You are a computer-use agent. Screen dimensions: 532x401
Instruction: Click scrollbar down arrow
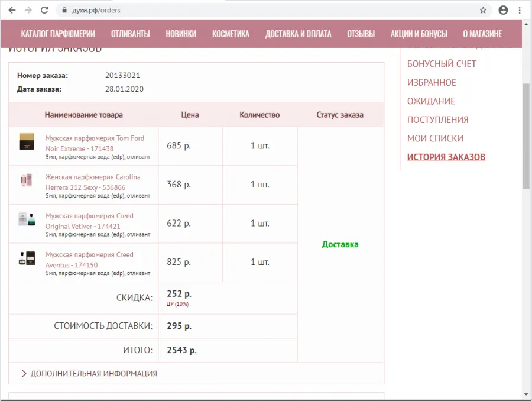526,394
